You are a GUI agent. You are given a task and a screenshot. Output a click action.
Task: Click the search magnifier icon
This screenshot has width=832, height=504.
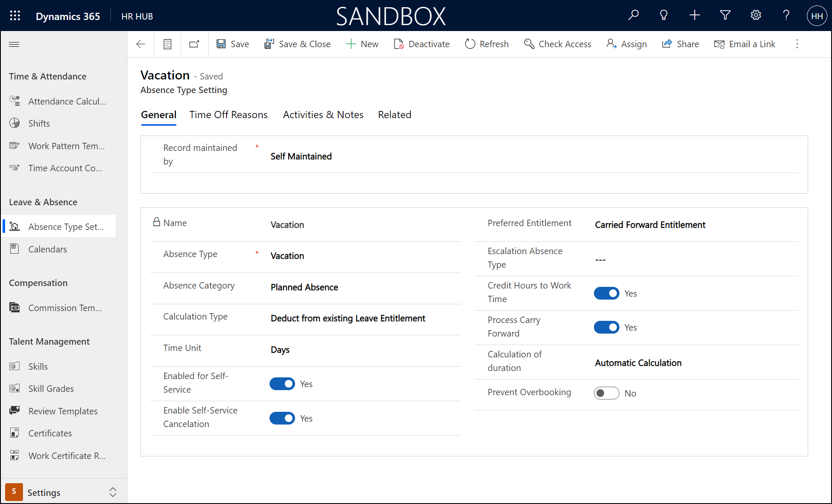633,15
